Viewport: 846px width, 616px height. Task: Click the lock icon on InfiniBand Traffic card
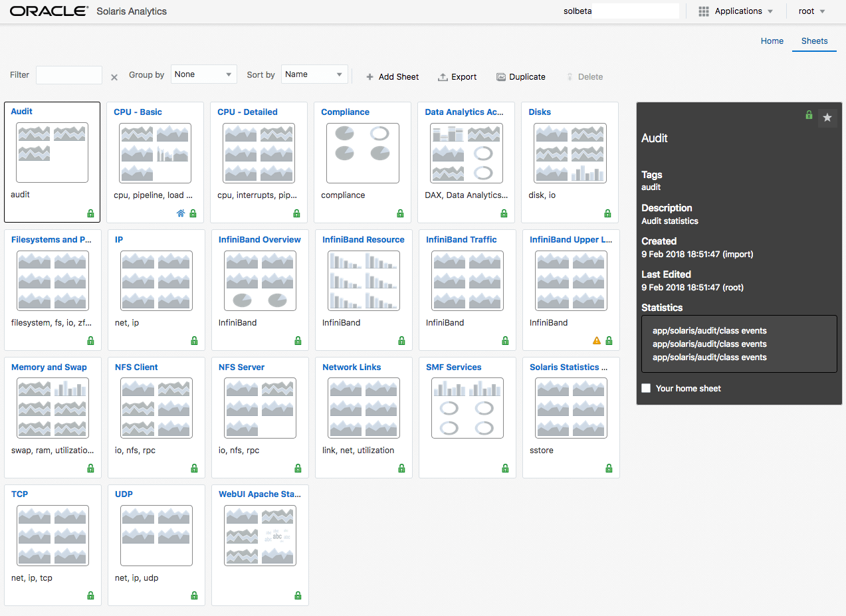point(505,341)
